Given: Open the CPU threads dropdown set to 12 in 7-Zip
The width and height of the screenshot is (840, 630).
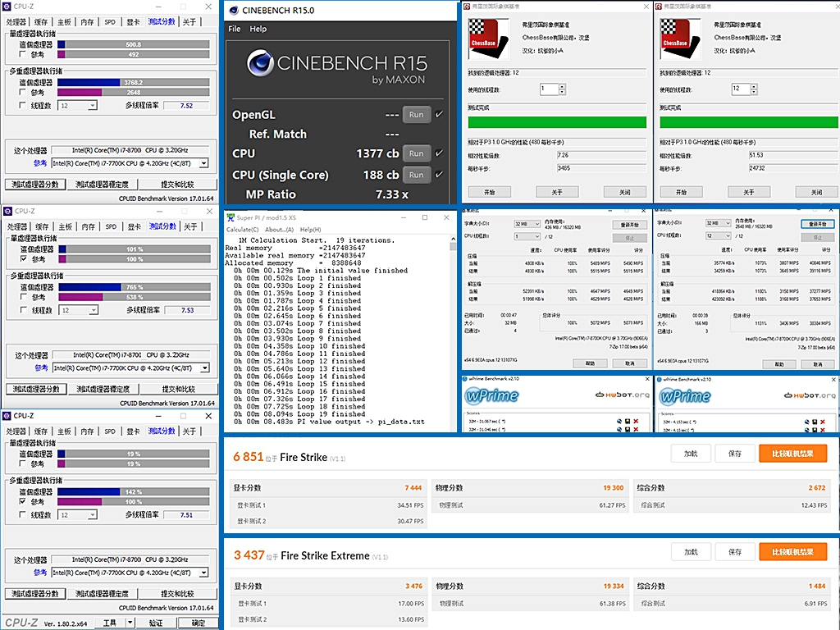Looking at the screenshot, I should click(x=719, y=235).
